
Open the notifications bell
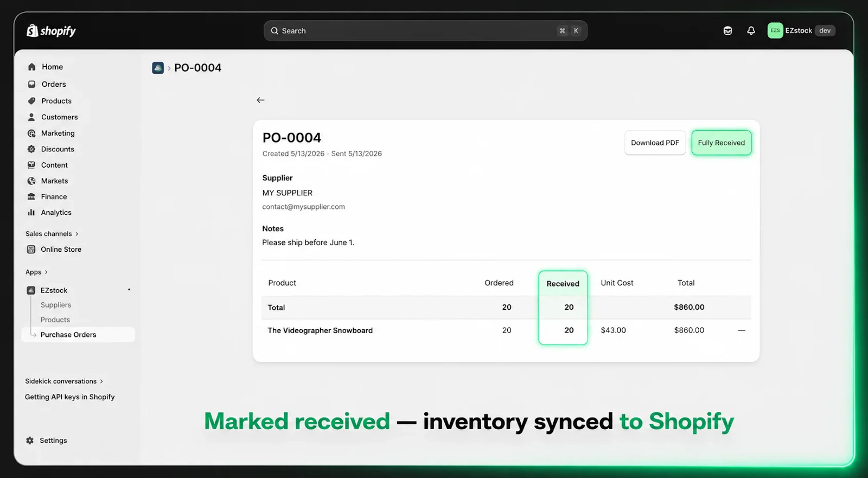751,31
